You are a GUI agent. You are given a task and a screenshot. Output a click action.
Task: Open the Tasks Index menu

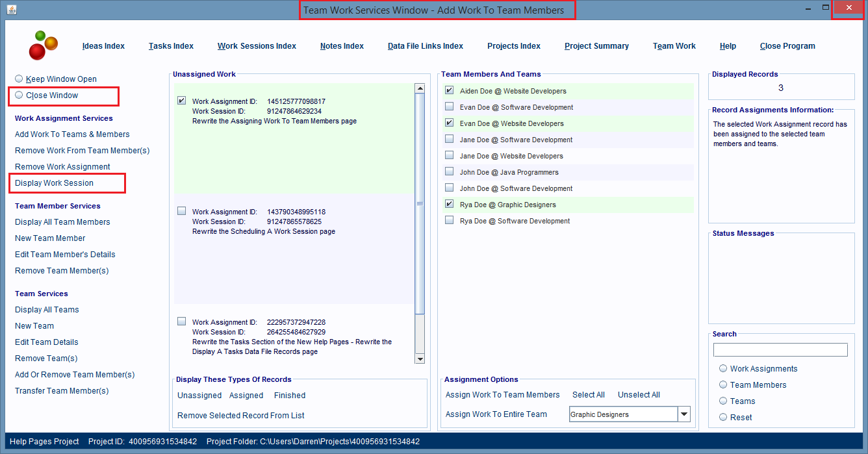(171, 45)
